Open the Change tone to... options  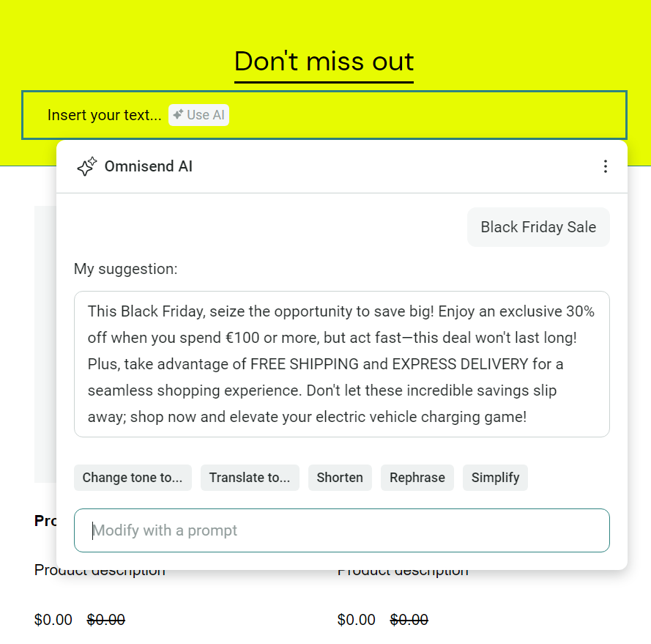click(x=133, y=478)
